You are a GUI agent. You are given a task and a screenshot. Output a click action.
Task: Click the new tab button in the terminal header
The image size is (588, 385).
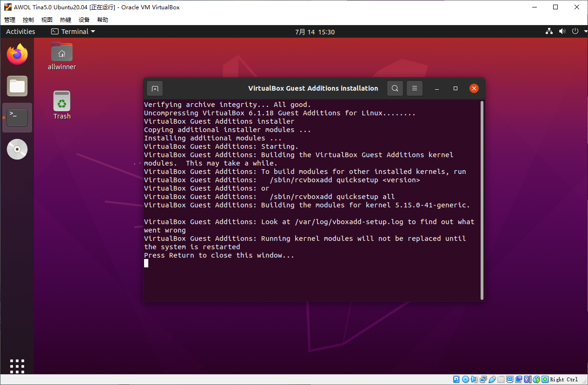pyautogui.click(x=155, y=88)
